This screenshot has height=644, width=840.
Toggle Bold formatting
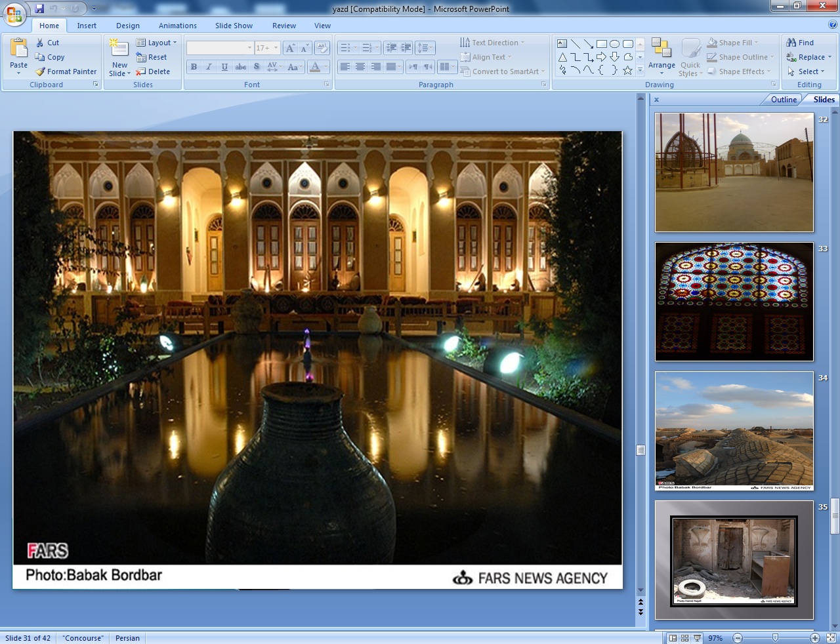194,67
